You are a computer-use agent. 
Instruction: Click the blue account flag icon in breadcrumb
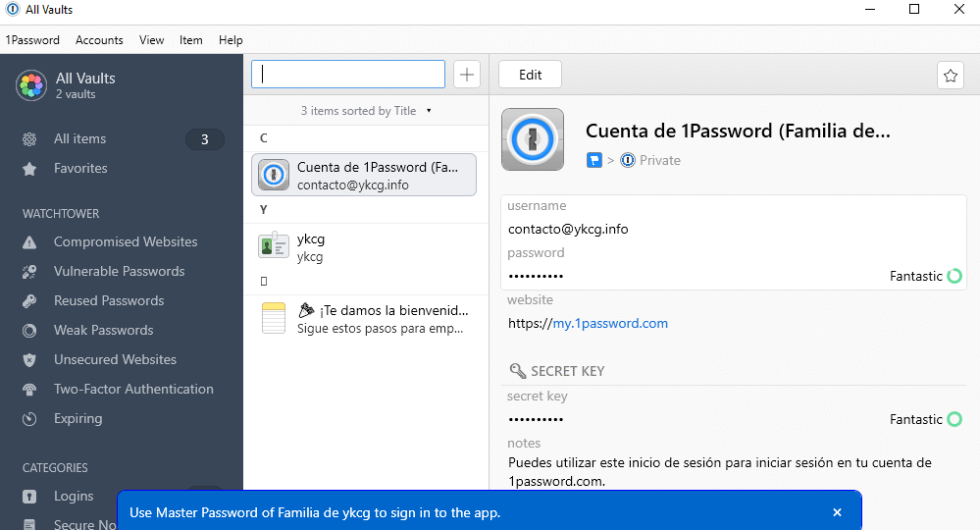(x=593, y=161)
